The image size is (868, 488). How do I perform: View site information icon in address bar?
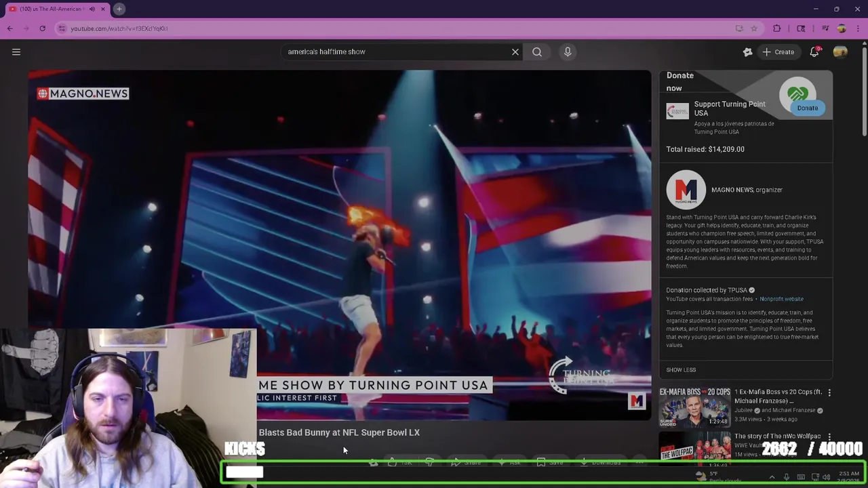point(62,28)
